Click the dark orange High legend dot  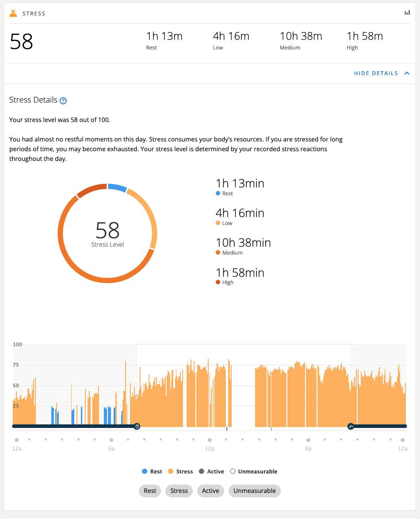coord(218,282)
